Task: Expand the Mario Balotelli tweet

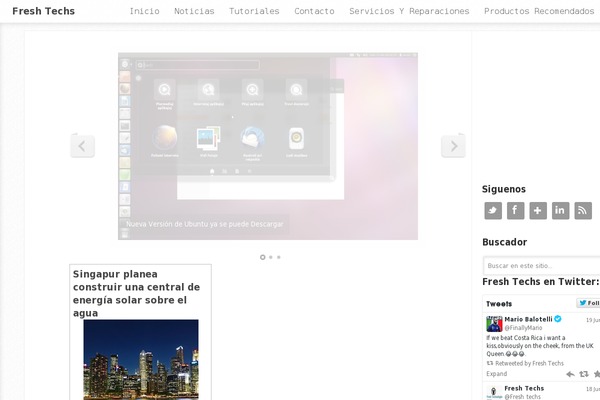Action: click(x=496, y=374)
